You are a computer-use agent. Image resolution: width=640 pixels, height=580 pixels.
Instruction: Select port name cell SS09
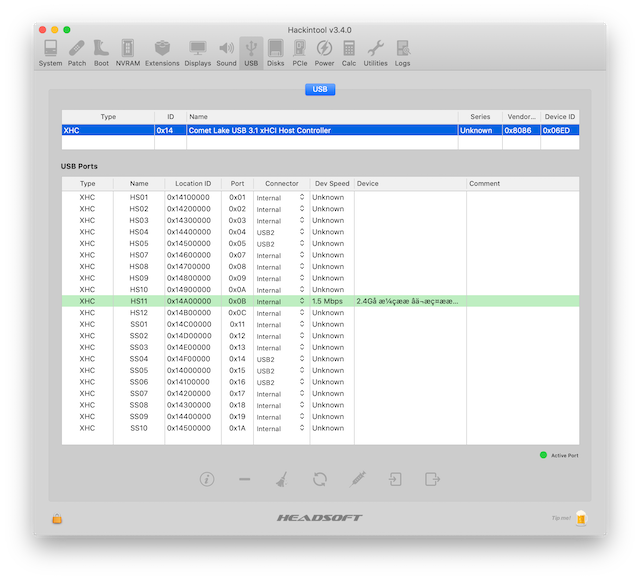pyautogui.click(x=139, y=416)
